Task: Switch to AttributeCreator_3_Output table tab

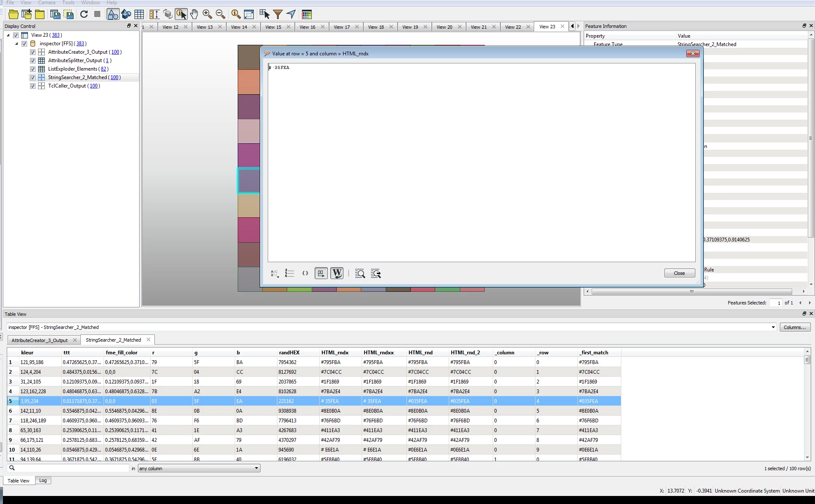Action: pyautogui.click(x=39, y=340)
